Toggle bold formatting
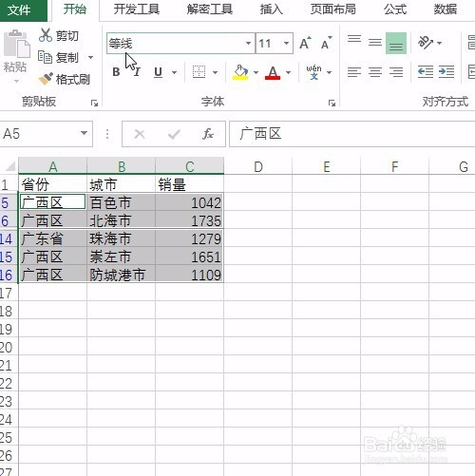Screen dimensions: 475x476 pyautogui.click(x=116, y=72)
